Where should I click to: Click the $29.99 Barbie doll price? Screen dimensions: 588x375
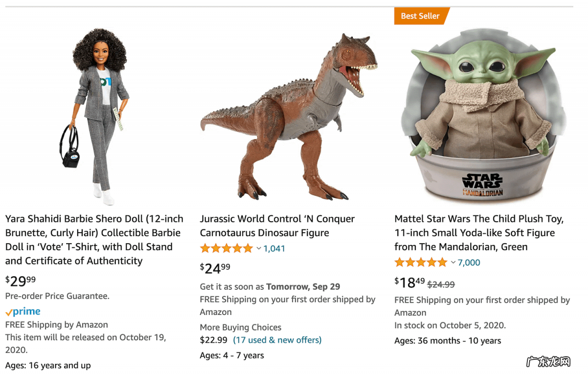[21, 280]
